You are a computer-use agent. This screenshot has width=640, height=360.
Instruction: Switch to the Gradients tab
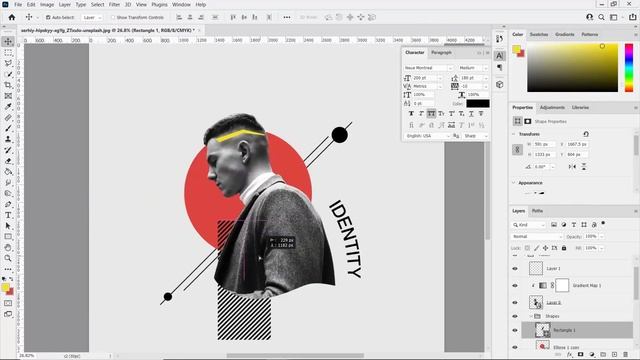click(x=565, y=34)
